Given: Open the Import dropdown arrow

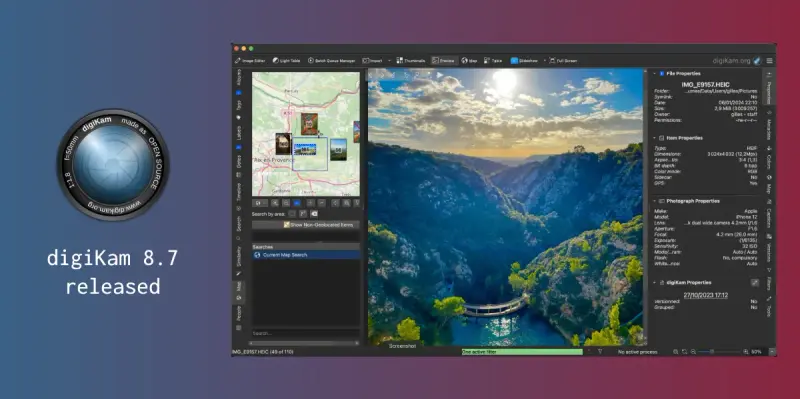Looking at the screenshot, I should tap(389, 61).
